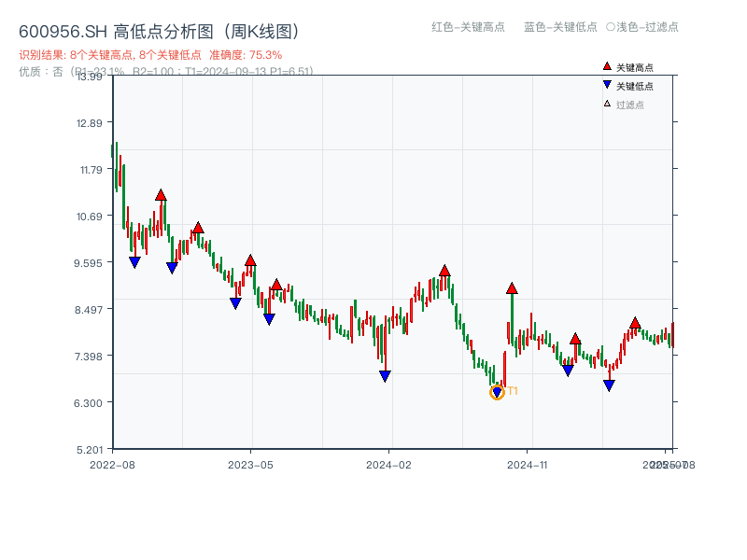Click the second blue key-low triangle near 9.45
Viewport: 747px width, 560px height.
[172, 268]
